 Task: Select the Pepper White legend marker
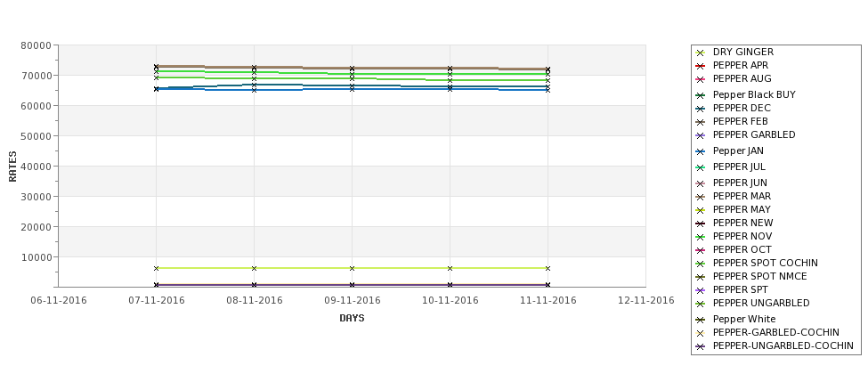(x=700, y=320)
